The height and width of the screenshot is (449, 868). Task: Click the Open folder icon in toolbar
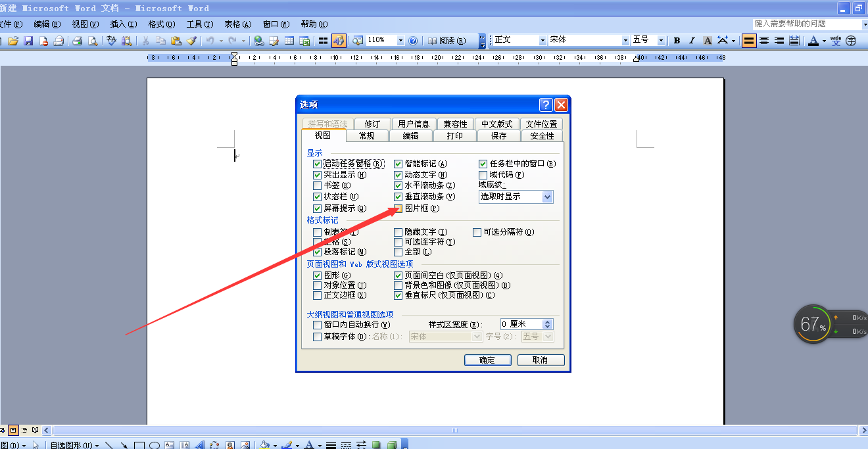(x=13, y=41)
